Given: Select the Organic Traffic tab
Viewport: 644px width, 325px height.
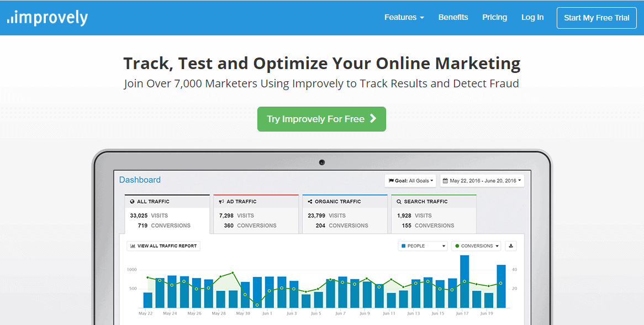Looking at the screenshot, I should click(345, 214).
